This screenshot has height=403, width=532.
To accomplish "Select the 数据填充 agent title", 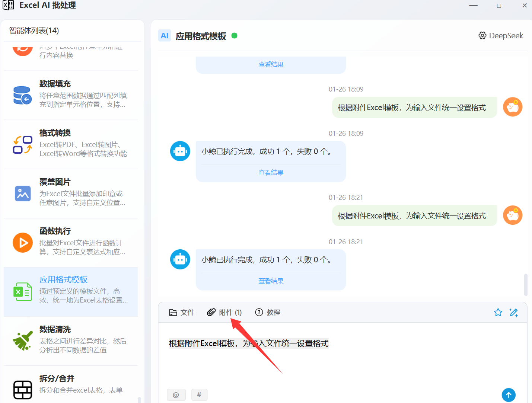I will (55, 84).
